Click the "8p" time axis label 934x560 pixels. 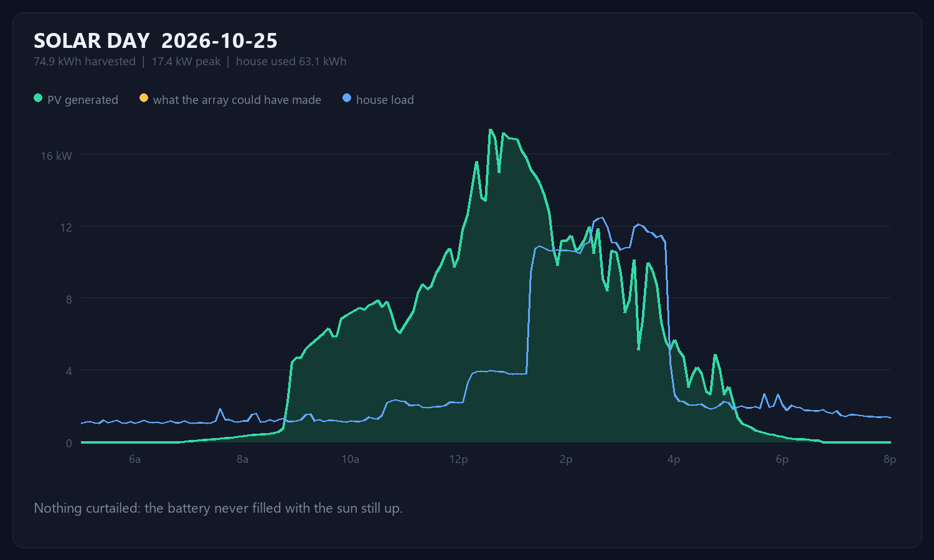890,459
